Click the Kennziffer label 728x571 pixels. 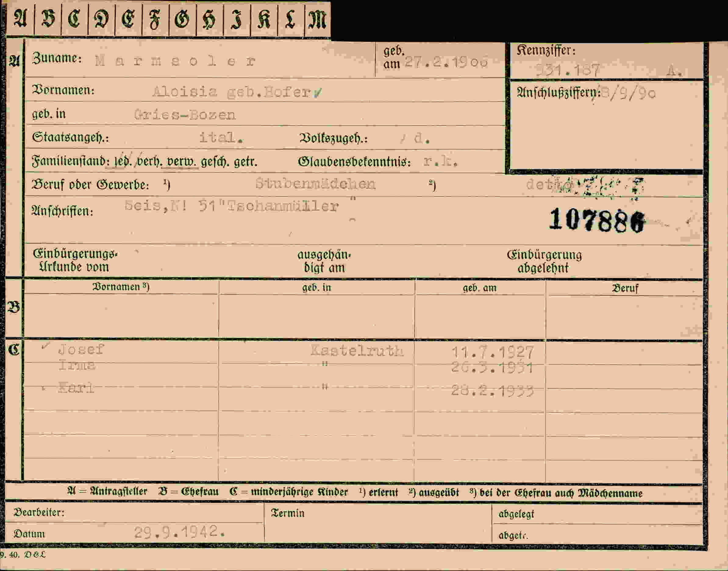pyautogui.click(x=546, y=50)
